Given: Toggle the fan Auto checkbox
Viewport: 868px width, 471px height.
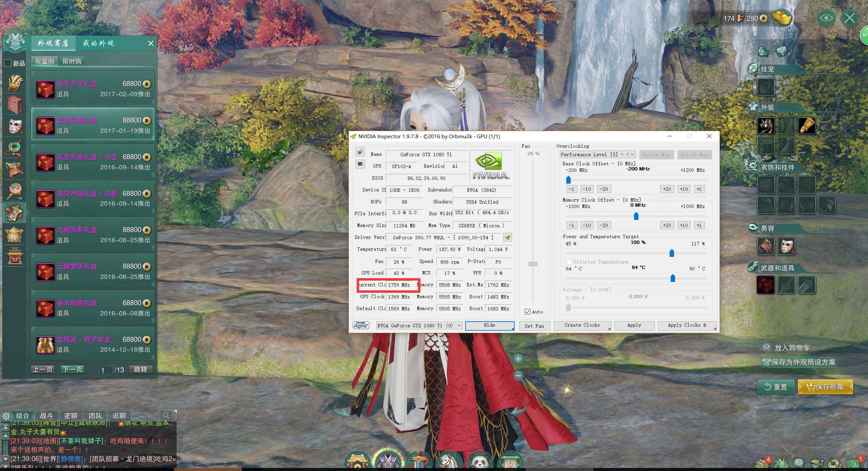Looking at the screenshot, I should point(528,312).
